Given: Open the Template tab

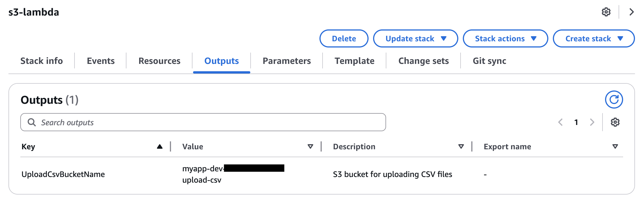Looking at the screenshot, I should (354, 61).
